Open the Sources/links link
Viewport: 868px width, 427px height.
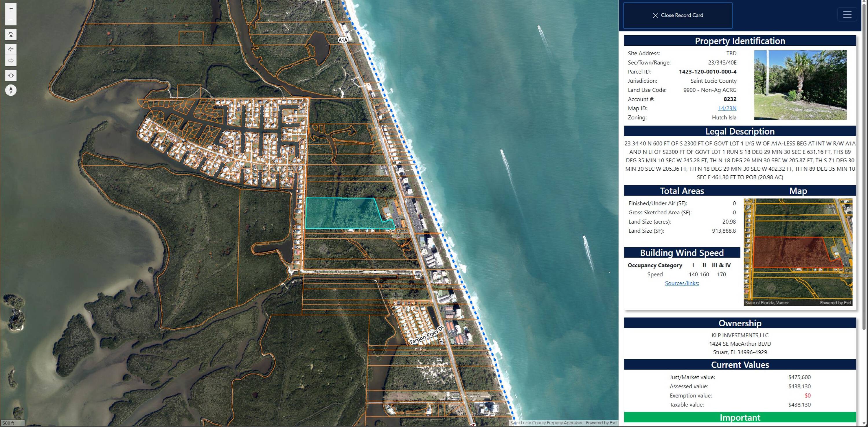pos(682,283)
